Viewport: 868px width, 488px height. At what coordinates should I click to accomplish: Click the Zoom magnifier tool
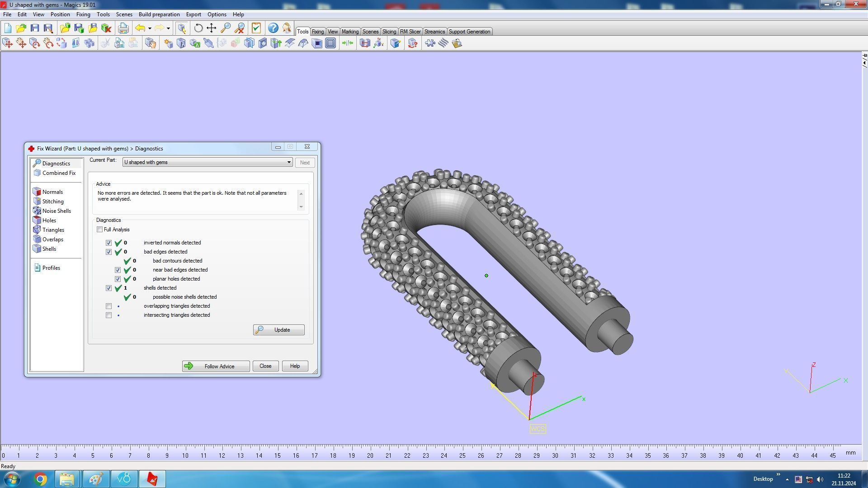225,28
